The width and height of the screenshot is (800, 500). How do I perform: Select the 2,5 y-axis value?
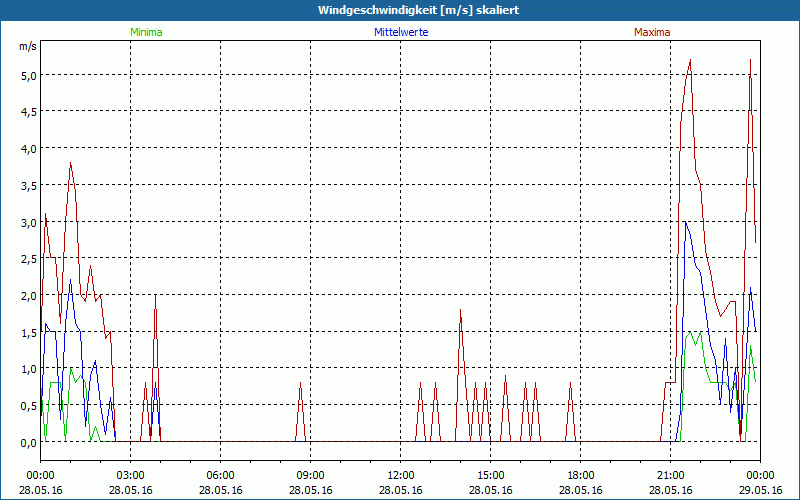coord(27,259)
